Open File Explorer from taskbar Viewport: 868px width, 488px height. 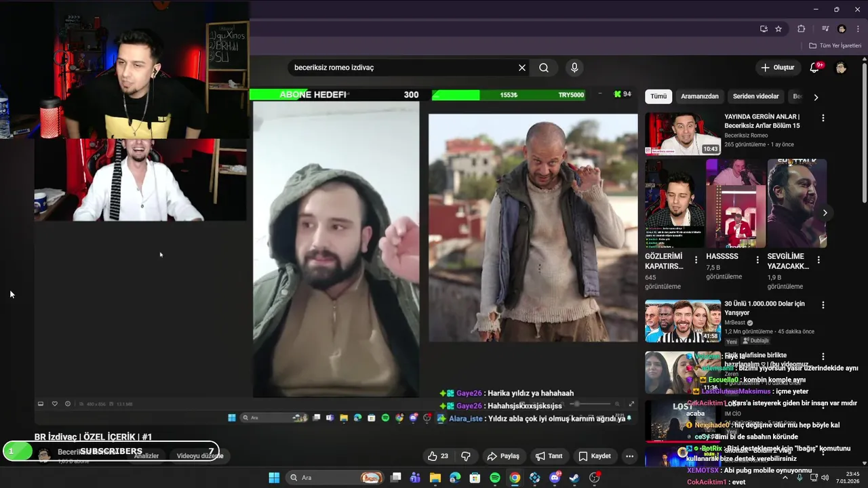coord(435,478)
